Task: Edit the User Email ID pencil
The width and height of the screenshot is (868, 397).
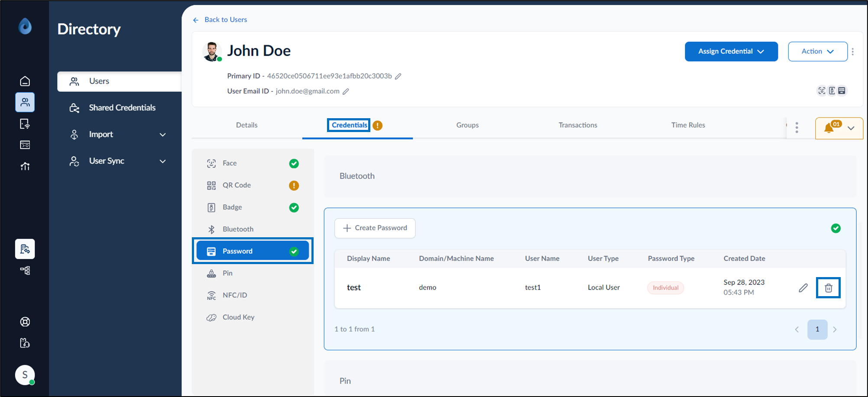Action: tap(346, 91)
